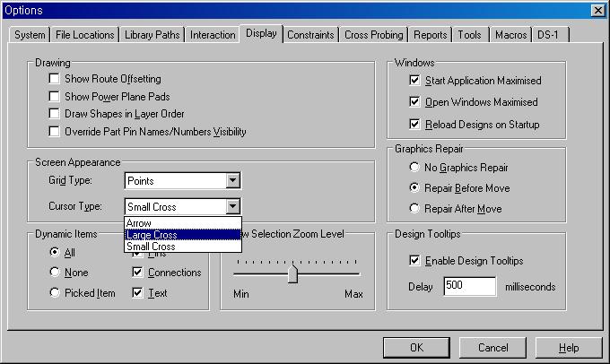
Task: Toggle Enable Design Tooltips checkbox
Action: [x=414, y=261]
